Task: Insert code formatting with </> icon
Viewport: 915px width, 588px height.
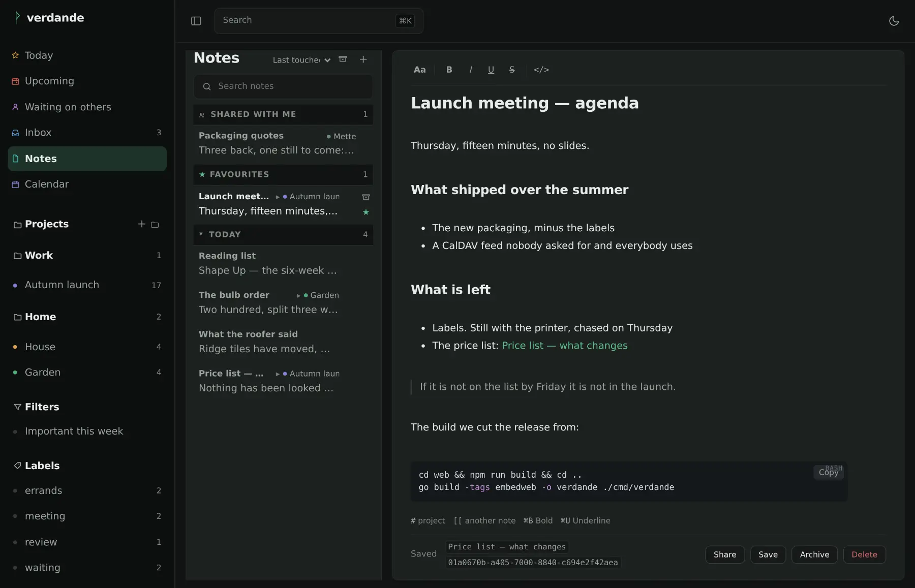Action: point(541,70)
